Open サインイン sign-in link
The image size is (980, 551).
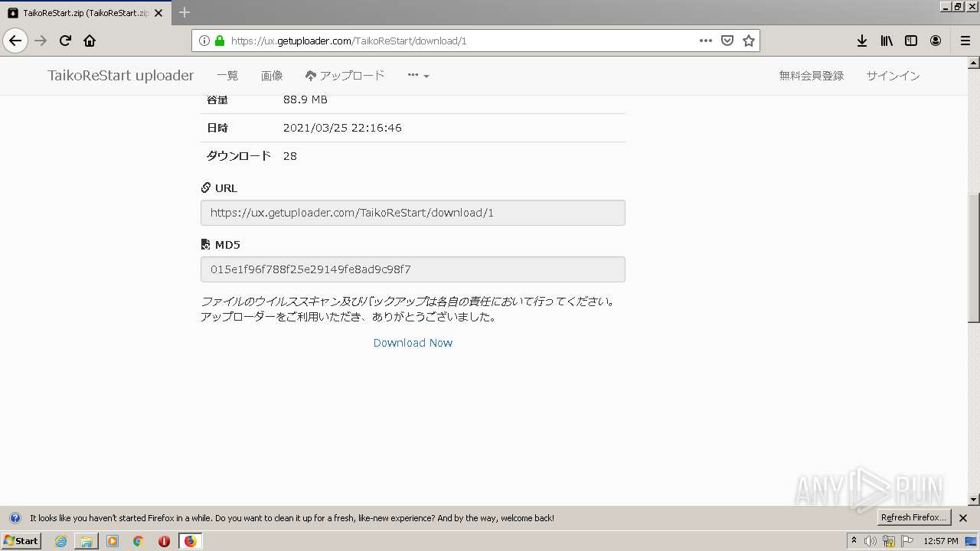[x=893, y=76]
